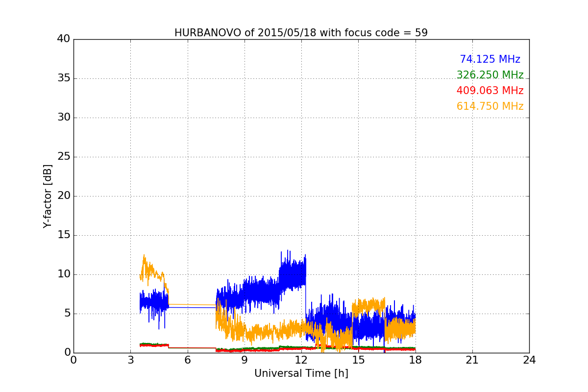Click the y-axis tick label 30
Image resolution: width=588 pixels, height=392 pixels.
(x=64, y=118)
